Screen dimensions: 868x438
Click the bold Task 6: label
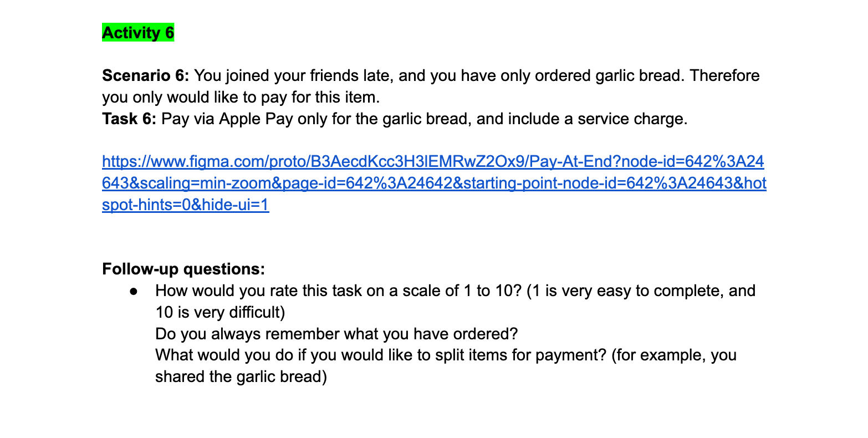click(130, 119)
